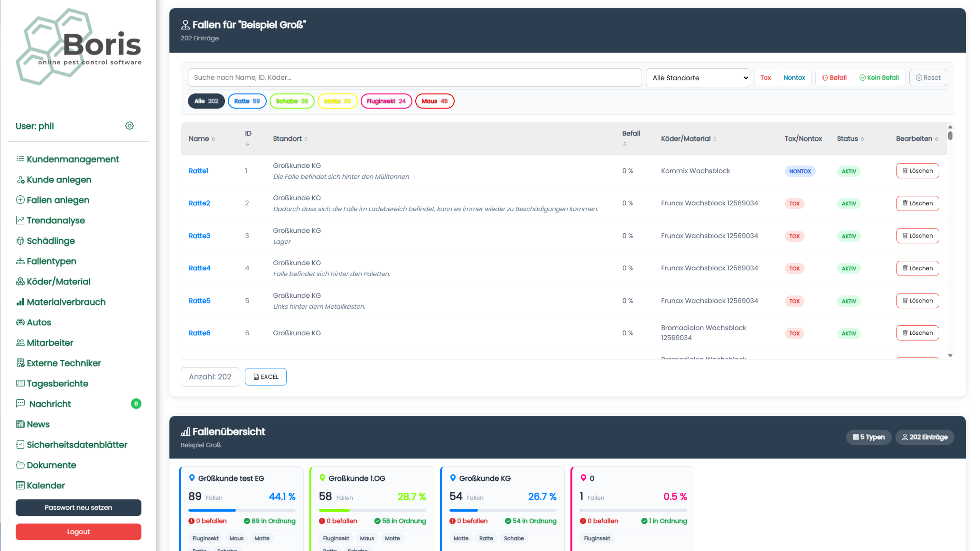Select the Motte 36 filter pill

pos(337,101)
